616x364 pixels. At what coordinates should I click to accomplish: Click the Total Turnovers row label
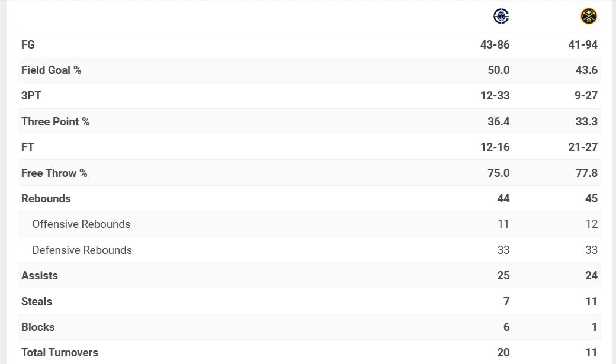point(60,352)
